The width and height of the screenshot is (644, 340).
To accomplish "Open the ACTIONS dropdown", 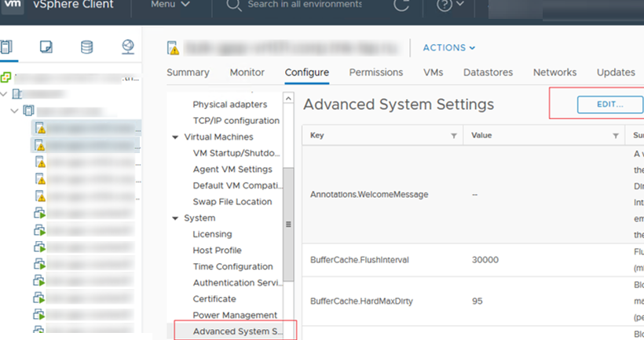I will point(449,48).
